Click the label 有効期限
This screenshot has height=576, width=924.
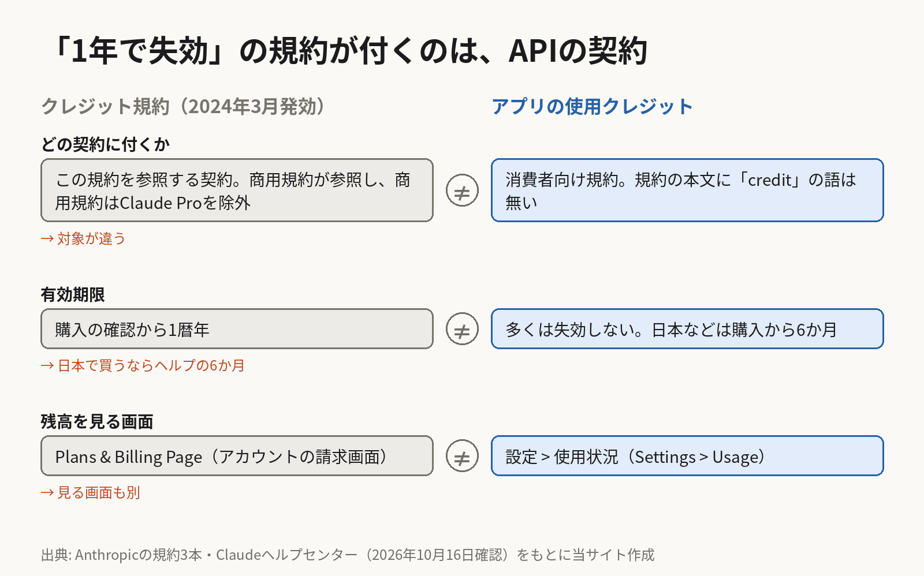(73, 295)
